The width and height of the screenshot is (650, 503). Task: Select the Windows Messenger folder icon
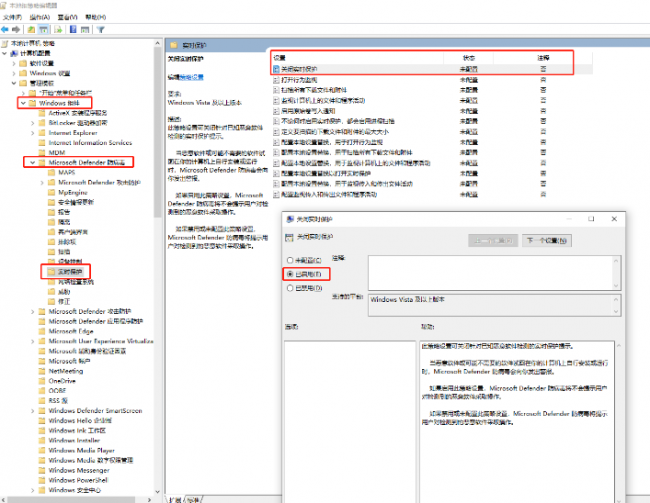tap(42, 470)
